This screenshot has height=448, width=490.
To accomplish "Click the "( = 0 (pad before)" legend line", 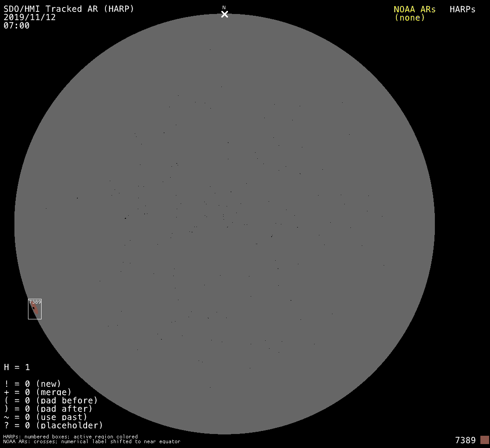I will [51, 400].
